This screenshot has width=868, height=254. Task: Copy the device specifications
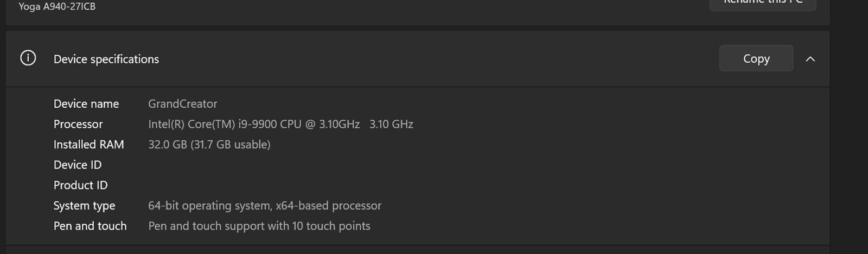click(756, 58)
